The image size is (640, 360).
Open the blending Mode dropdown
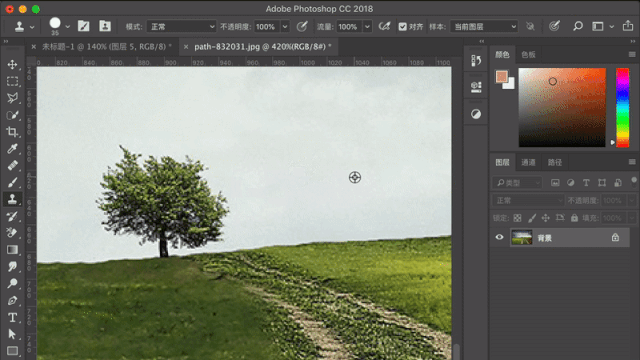coord(181,27)
